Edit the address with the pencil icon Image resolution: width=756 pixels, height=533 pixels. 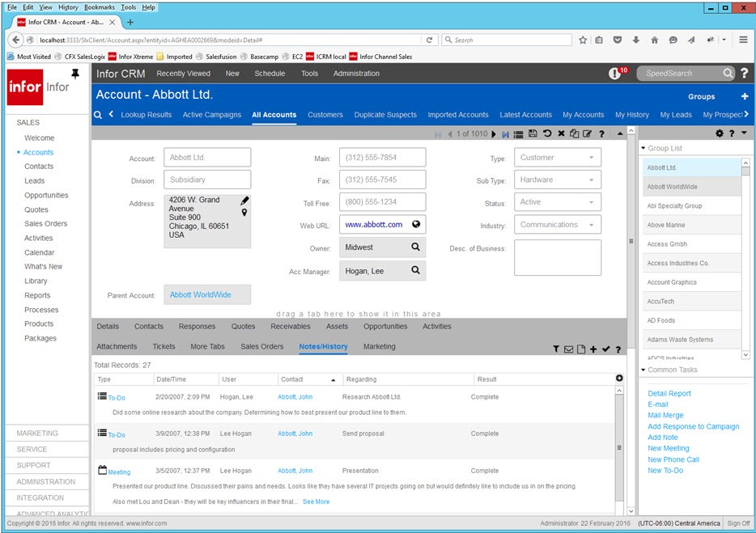coord(244,200)
